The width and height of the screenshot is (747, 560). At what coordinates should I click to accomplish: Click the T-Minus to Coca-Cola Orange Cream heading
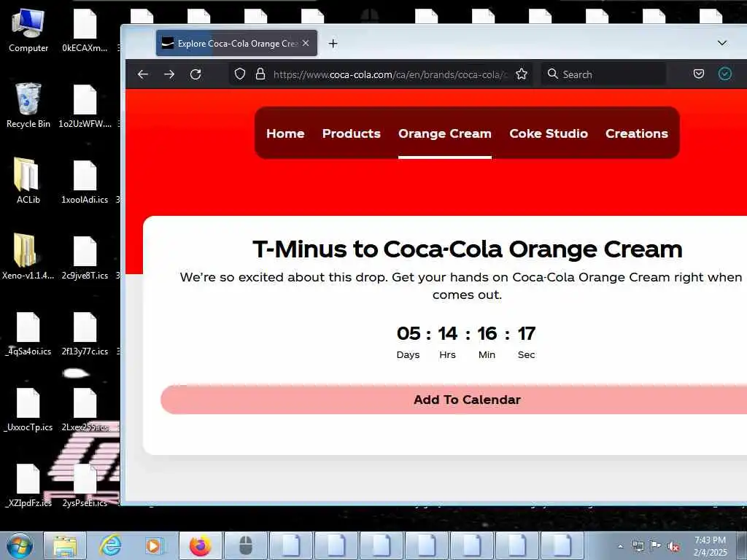467,249
